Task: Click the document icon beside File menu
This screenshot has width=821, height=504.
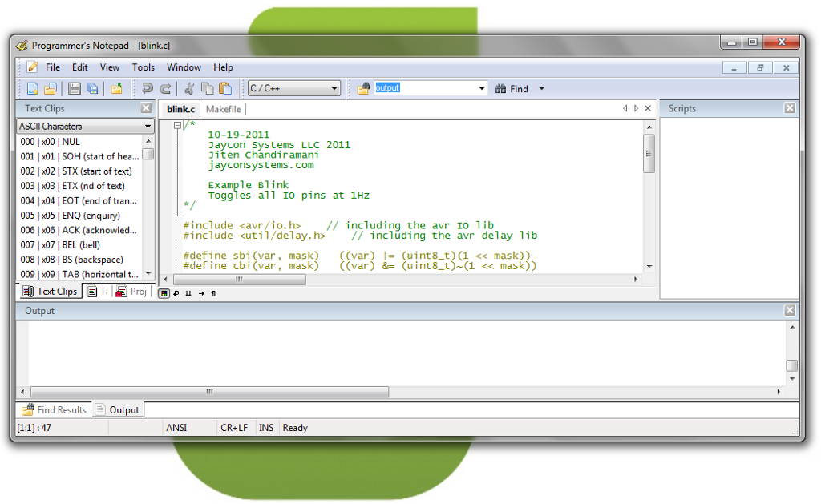Action: pyautogui.click(x=32, y=67)
